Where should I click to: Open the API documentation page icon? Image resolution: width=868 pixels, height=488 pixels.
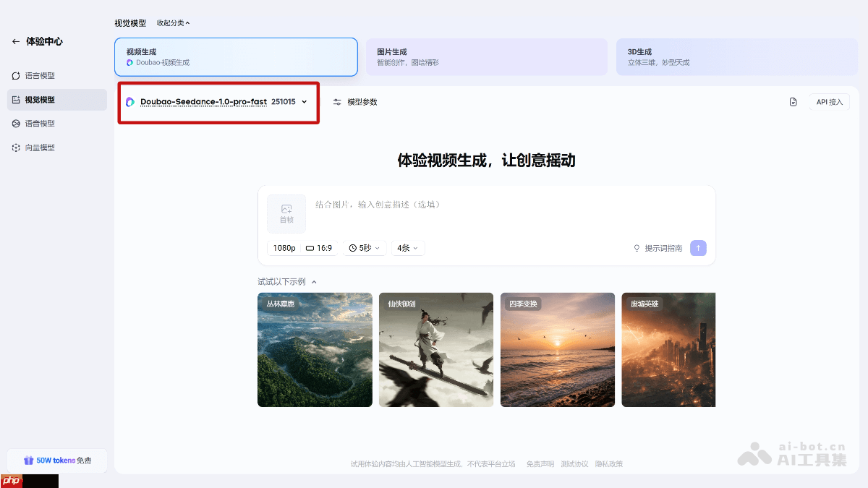[x=793, y=102]
